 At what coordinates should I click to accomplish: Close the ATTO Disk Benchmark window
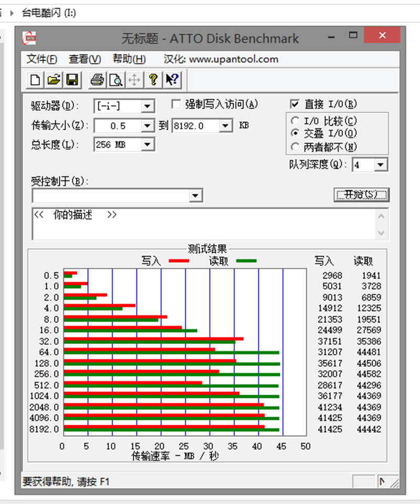[x=382, y=35]
